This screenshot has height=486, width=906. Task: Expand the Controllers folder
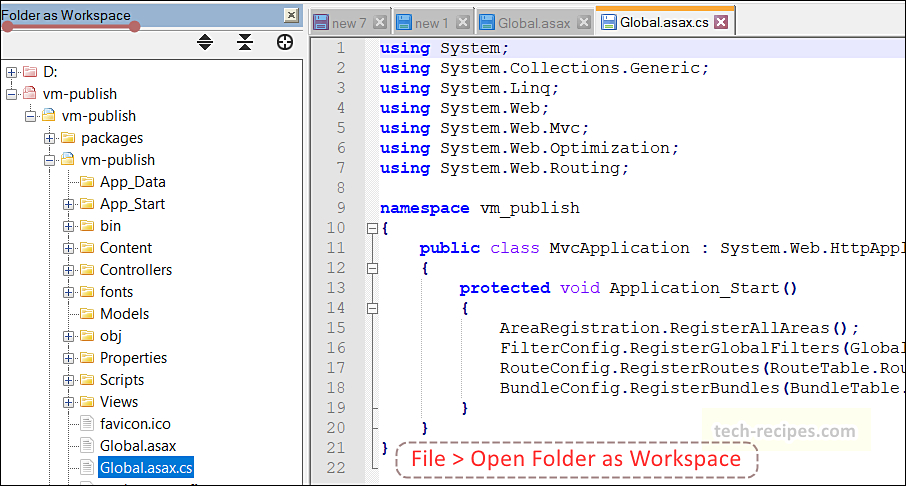pyautogui.click(x=68, y=270)
